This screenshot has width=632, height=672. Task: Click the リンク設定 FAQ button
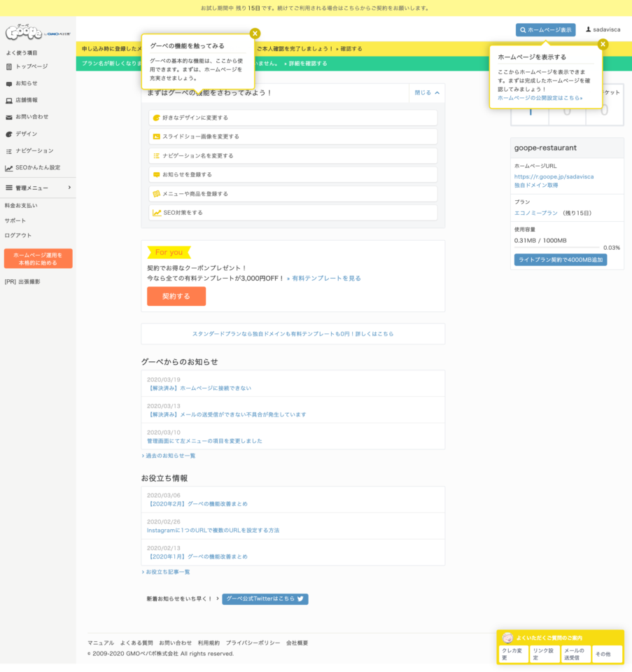point(545,654)
